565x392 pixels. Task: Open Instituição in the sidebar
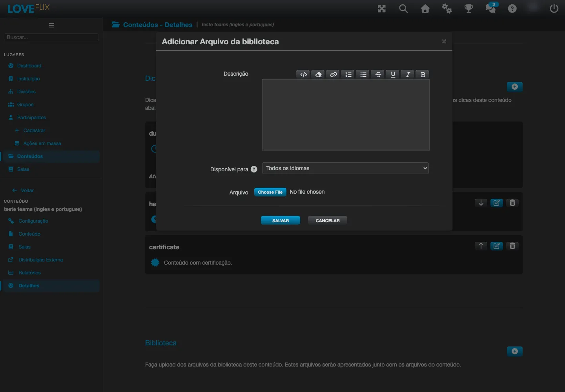tap(28, 79)
